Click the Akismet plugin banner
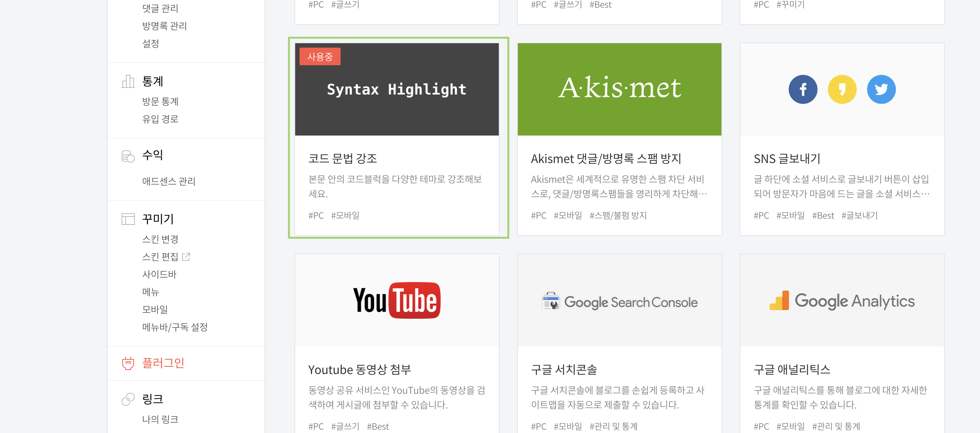980x433 pixels. click(619, 89)
